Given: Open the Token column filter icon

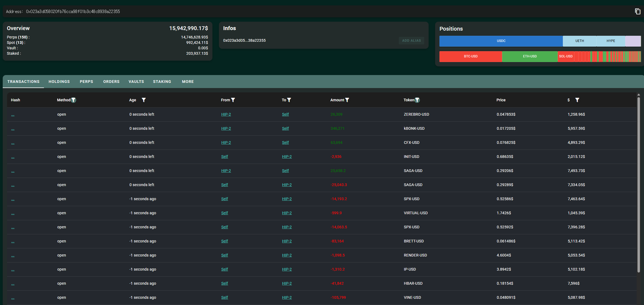Looking at the screenshot, I should point(417,100).
